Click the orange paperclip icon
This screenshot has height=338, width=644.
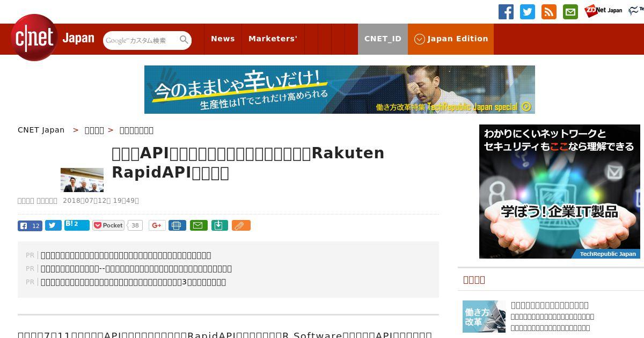(241, 226)
